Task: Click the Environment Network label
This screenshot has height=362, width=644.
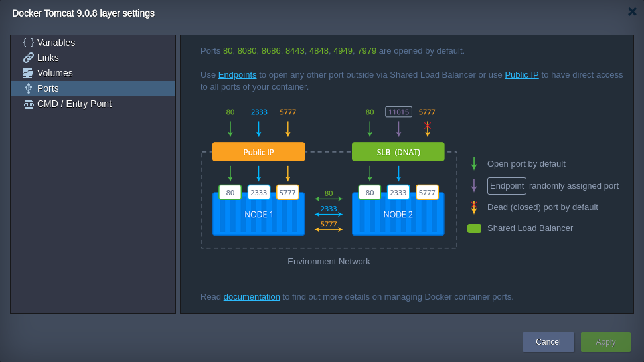Action: 329,261
